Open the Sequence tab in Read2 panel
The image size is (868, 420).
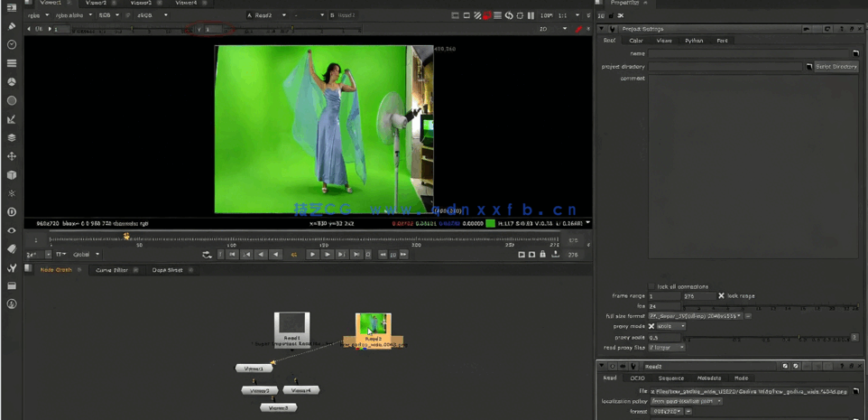click(x=671, y=378)
